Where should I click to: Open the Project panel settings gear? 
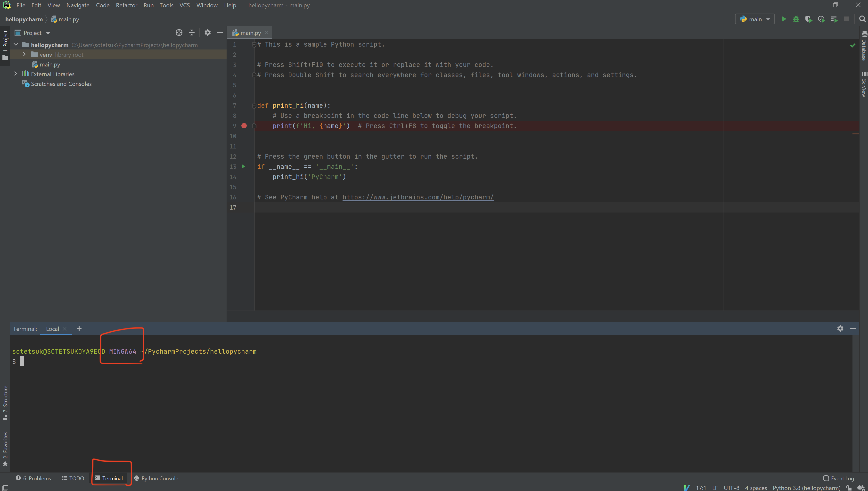[208, 33]
